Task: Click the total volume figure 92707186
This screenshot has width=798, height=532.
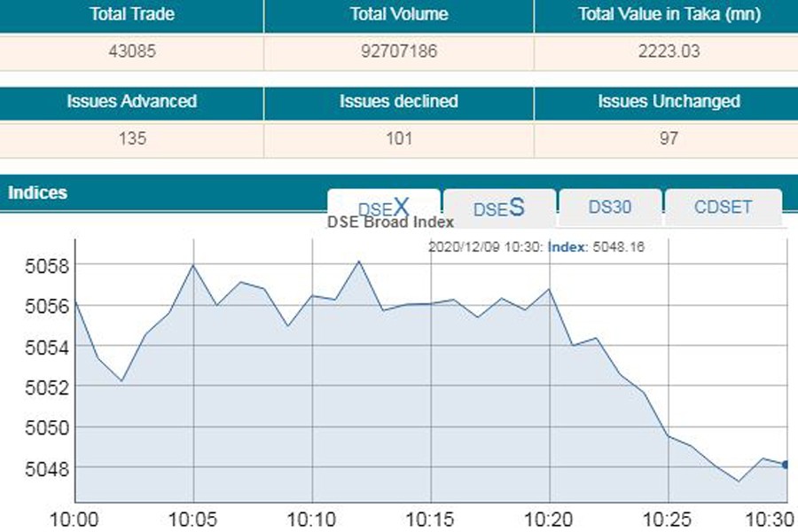Action: tap(399, 51)
